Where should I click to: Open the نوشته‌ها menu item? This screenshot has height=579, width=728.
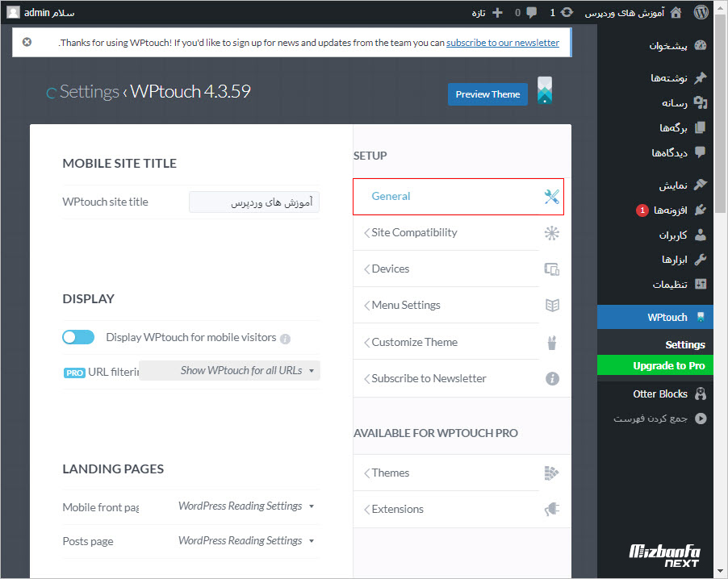[x=655, y=77]
